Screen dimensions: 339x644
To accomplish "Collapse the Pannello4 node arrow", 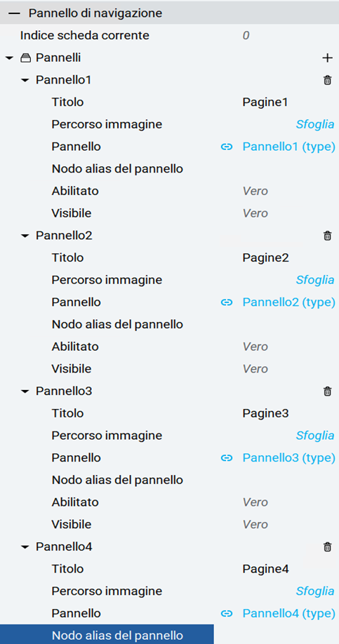I will pos(25,547).
